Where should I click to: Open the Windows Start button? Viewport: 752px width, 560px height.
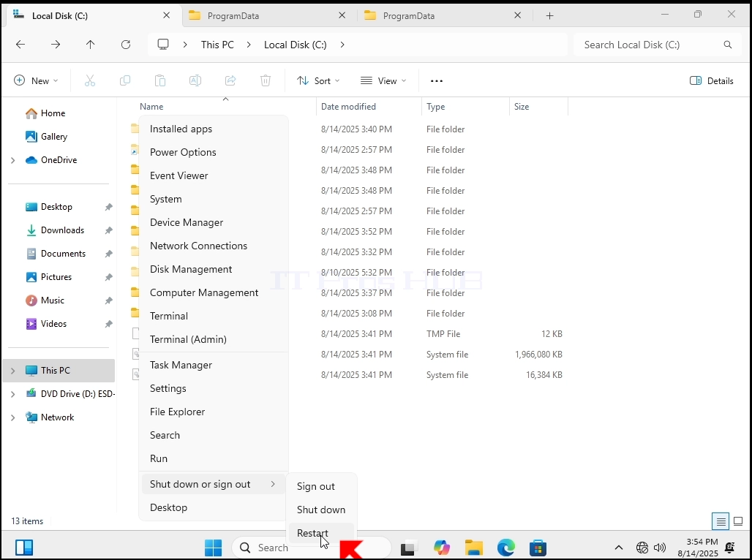point(213,548)
